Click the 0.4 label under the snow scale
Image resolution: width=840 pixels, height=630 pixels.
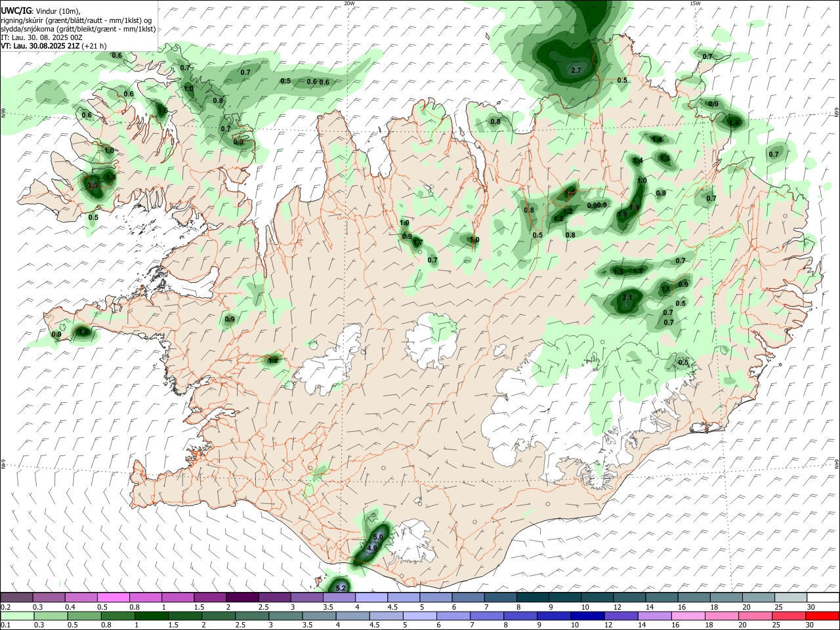click(x=70, y=607)
